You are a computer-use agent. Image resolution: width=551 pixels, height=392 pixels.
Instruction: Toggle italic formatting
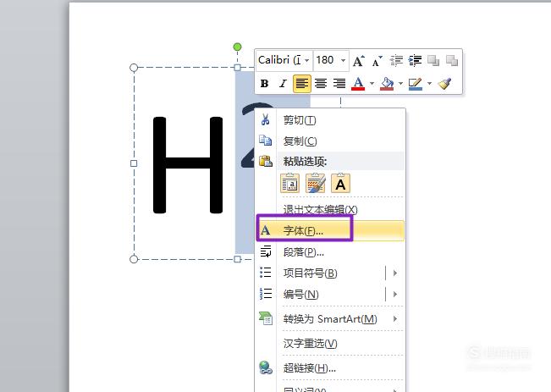coord(283,84)
